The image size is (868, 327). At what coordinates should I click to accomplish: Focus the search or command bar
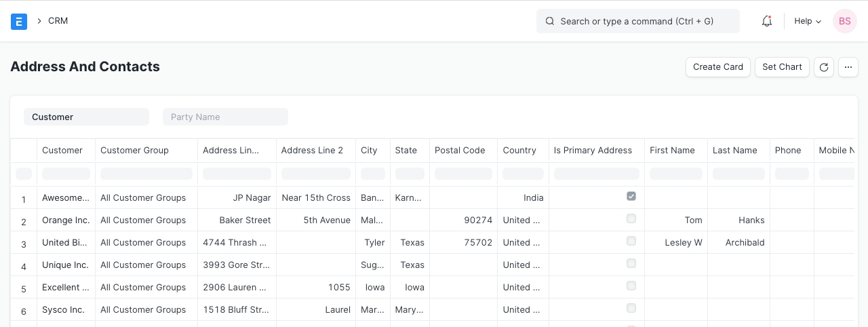637,21
